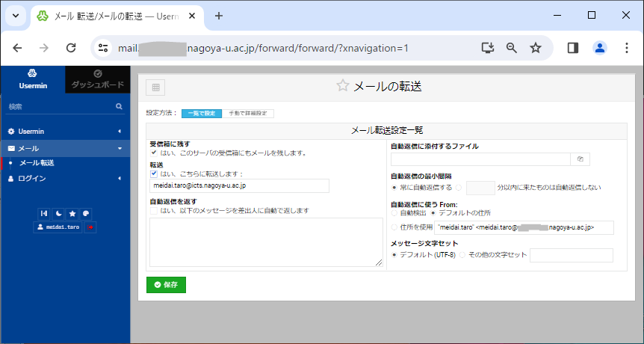
Task: Open browser three-dot menu
Action: [x=626, y=48]
